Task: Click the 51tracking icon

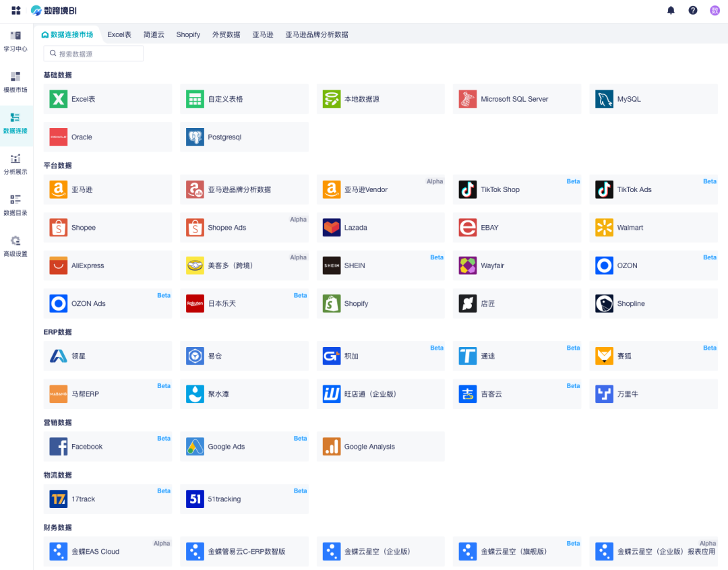Action: coord(195,499)
